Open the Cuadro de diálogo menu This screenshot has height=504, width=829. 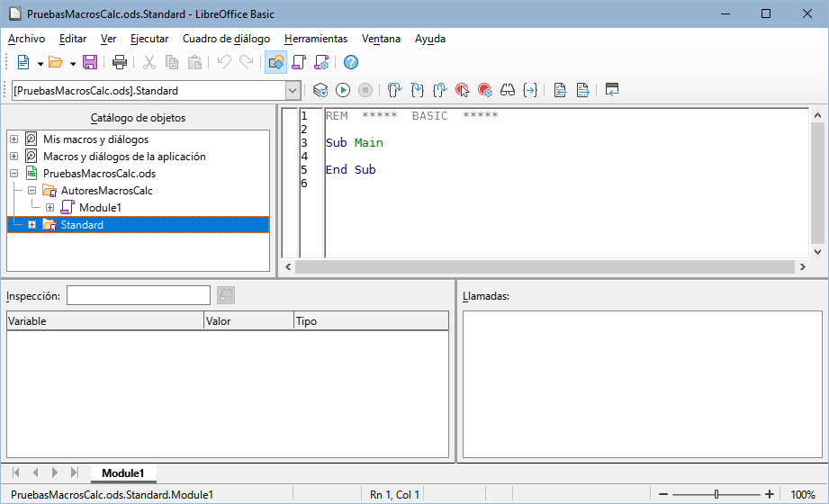pos(226,39)
